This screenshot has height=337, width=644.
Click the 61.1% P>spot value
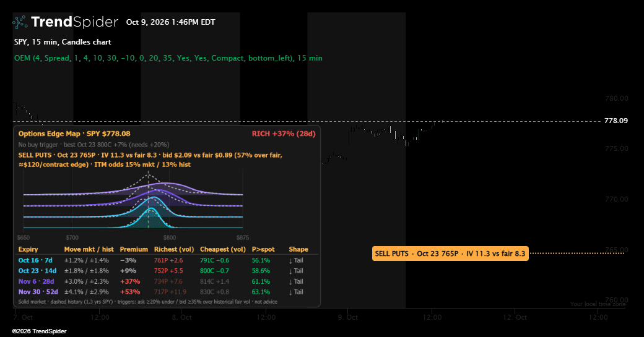click(x=261, y=281)
